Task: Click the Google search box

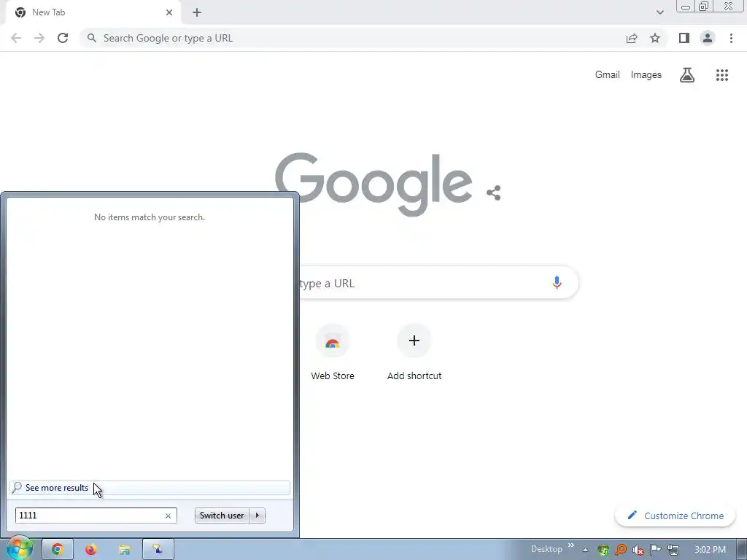Action: tap(438, 283)
